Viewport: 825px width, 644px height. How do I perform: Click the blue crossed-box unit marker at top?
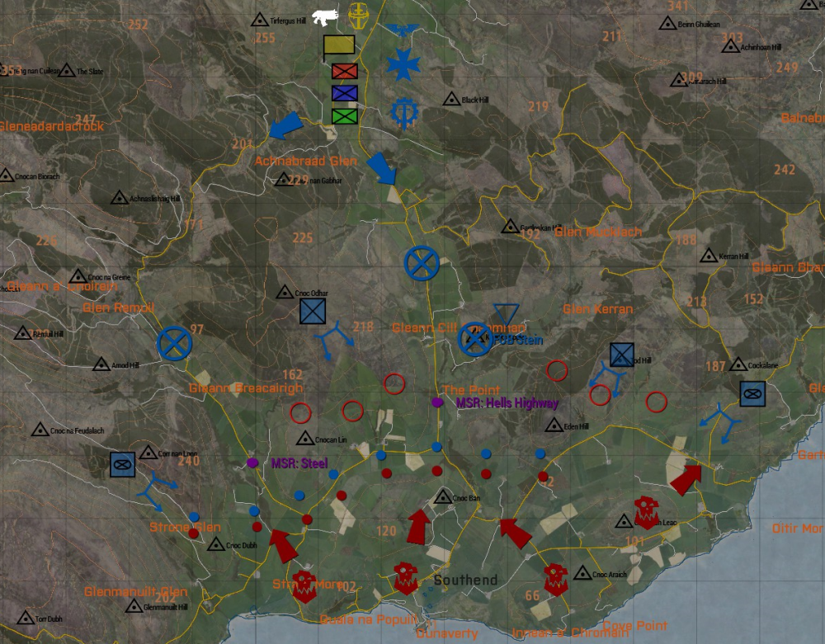[x=344, y=93]
